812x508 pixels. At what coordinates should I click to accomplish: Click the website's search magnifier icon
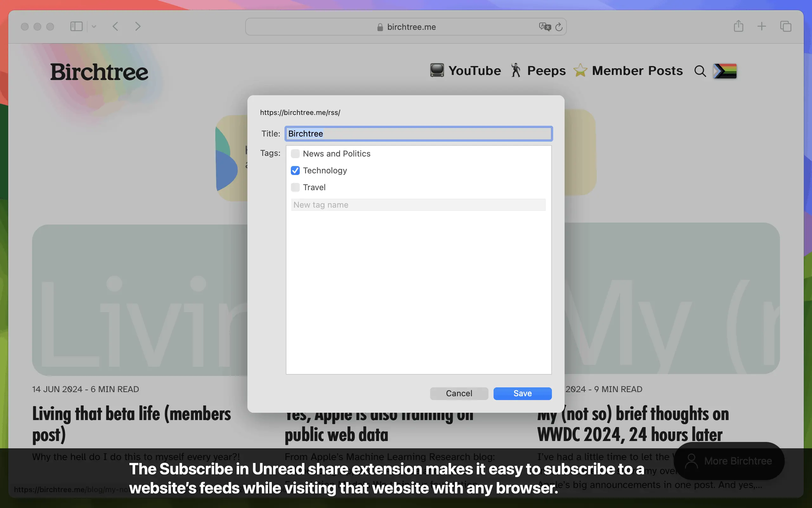tap(700, 71)
